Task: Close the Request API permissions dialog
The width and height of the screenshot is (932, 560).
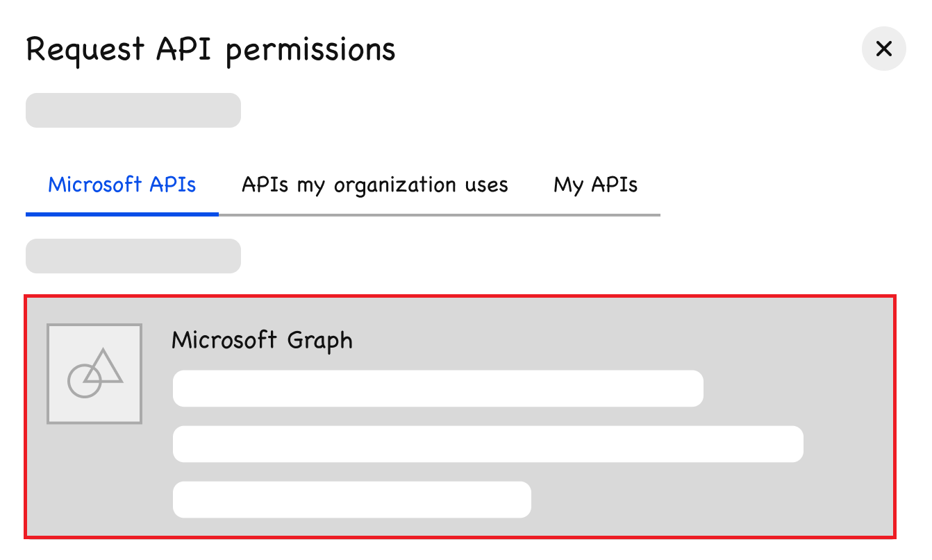Action: coord(883,49)
